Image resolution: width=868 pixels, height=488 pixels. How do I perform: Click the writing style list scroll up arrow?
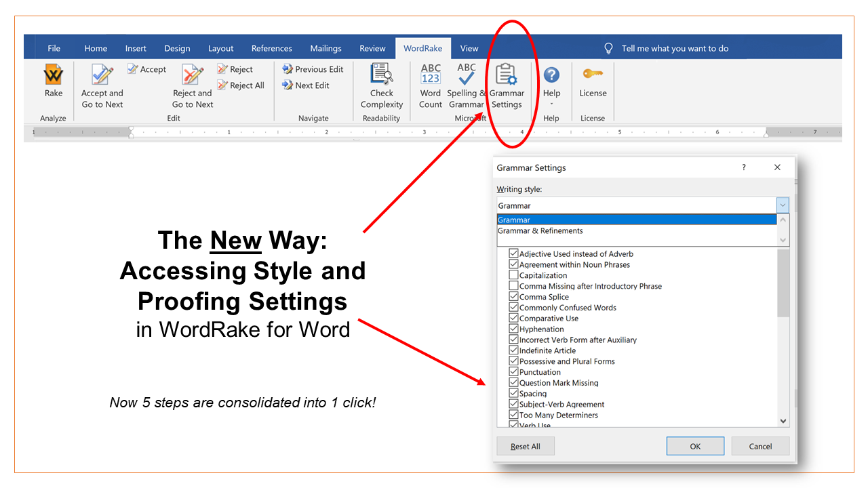783,220
